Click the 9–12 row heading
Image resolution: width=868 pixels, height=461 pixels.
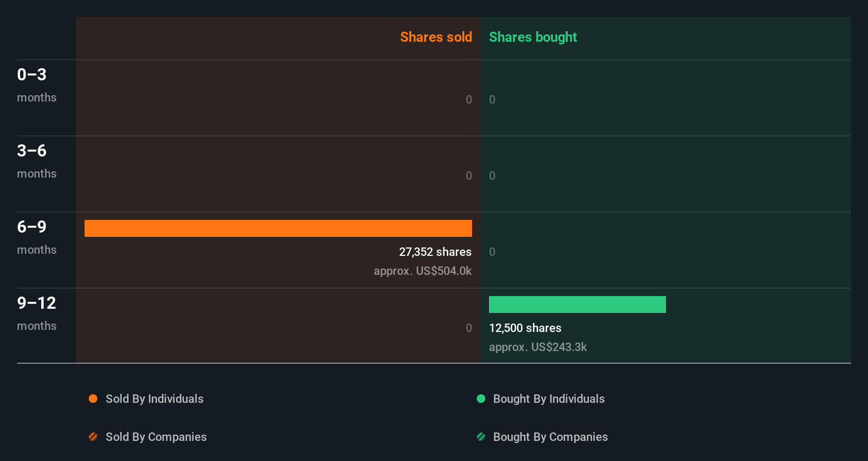[x=36, y=303]
